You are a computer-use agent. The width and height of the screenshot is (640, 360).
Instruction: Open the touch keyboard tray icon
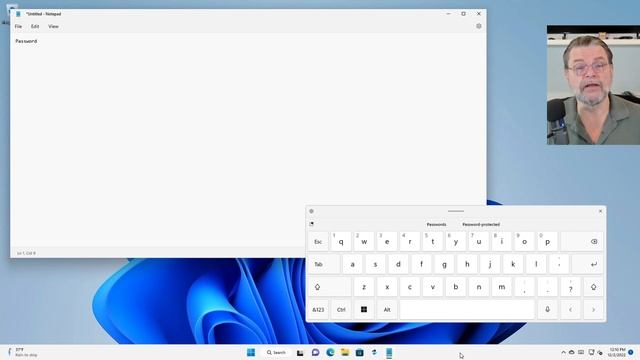[581, 352]
